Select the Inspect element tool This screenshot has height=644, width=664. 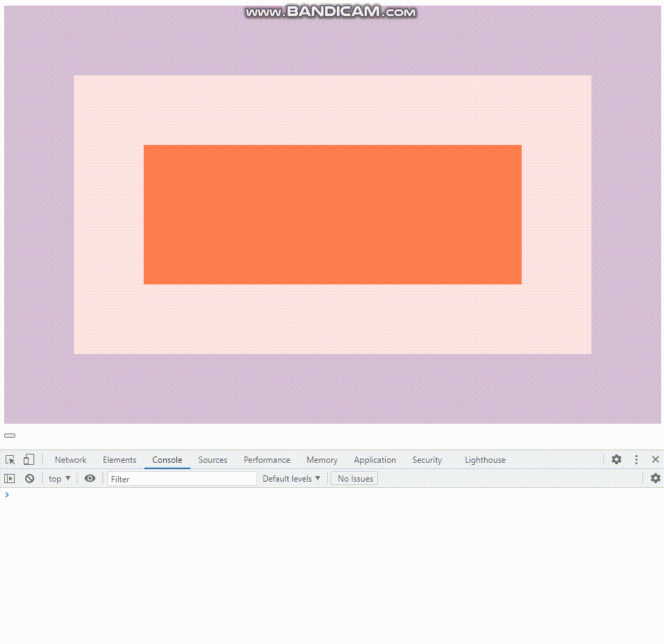[10, 460]
